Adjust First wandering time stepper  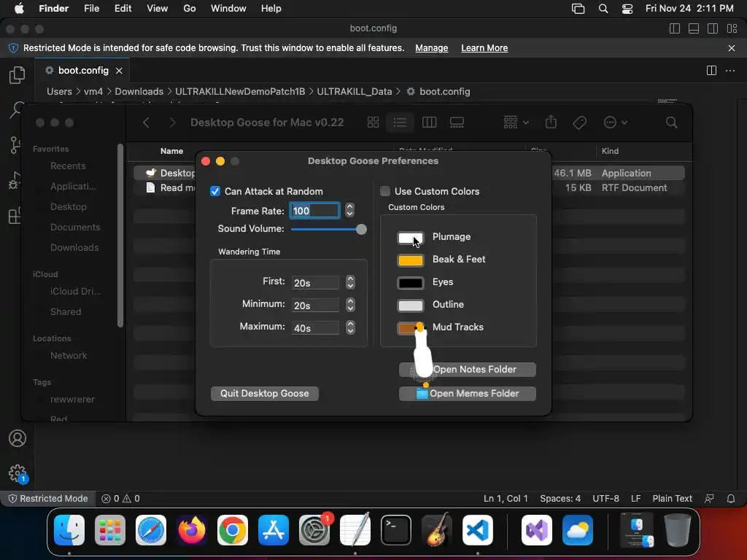(x=350, y=282)
